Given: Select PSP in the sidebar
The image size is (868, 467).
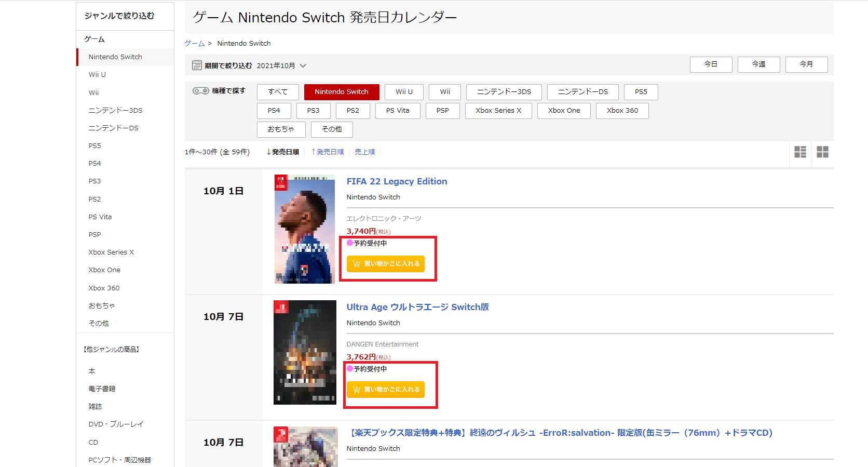Looking at the screenshot, I should (x=94, y=235).
